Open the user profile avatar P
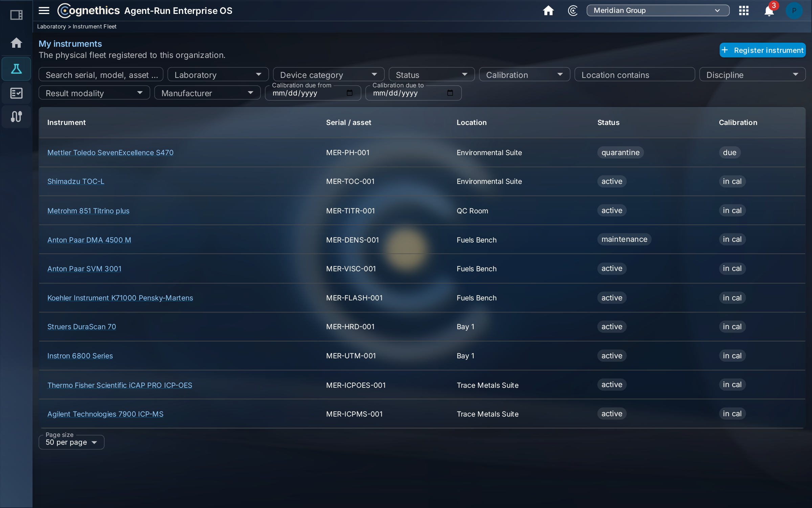Image resolution: width=812 pixels, height=508 pixels. point(794,10)
